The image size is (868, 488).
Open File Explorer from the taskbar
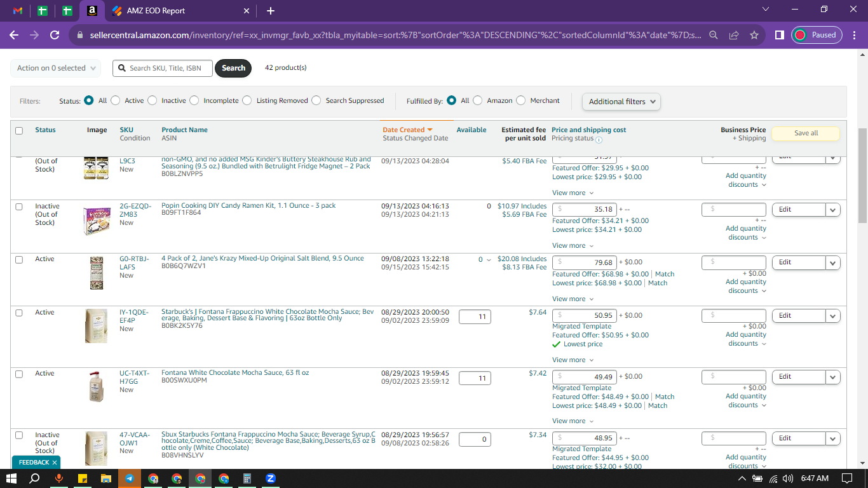coord(106,478)
